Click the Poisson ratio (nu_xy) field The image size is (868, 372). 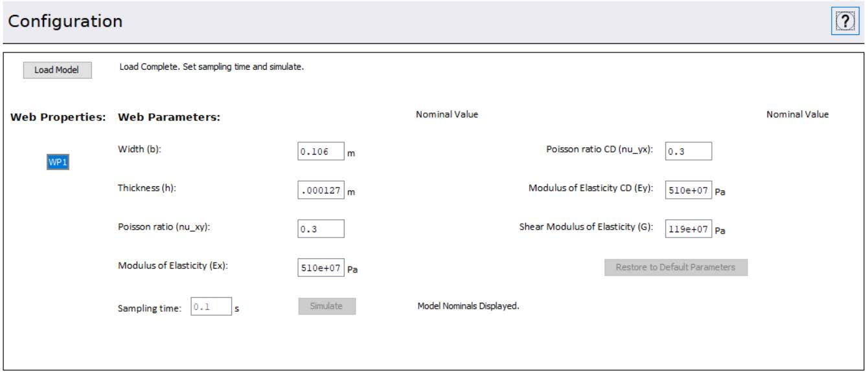(321, 229)
